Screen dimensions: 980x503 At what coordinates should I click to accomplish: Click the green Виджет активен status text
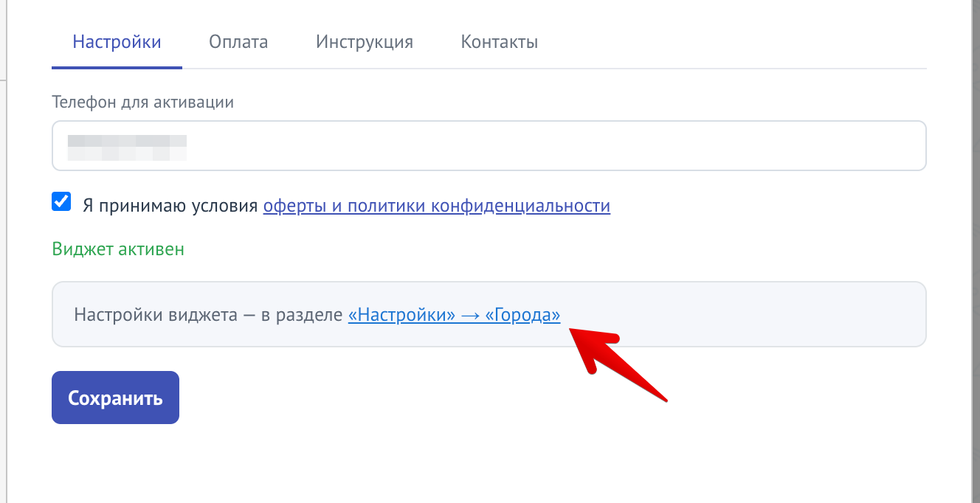point(118,249)
